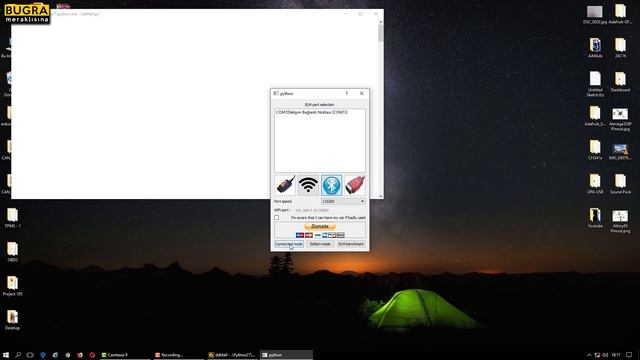Open the Youtube desktop folder
Image resolution: width=640 pixels, height=360 pixels.
coord(595,218)
